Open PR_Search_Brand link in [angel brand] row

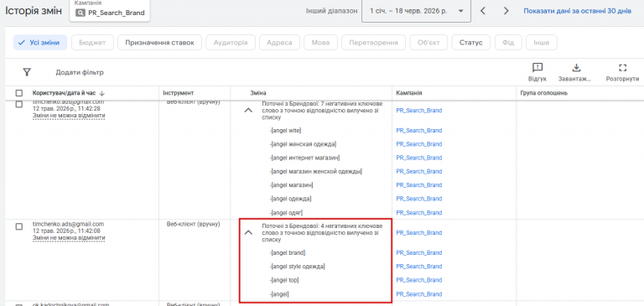click(419, 252)
